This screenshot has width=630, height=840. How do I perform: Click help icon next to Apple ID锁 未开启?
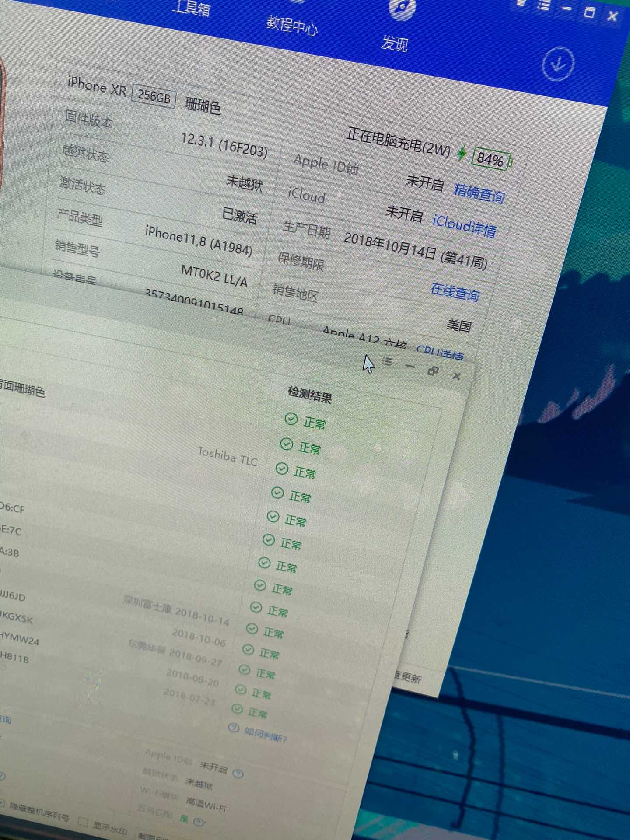(x=238, y=774)
